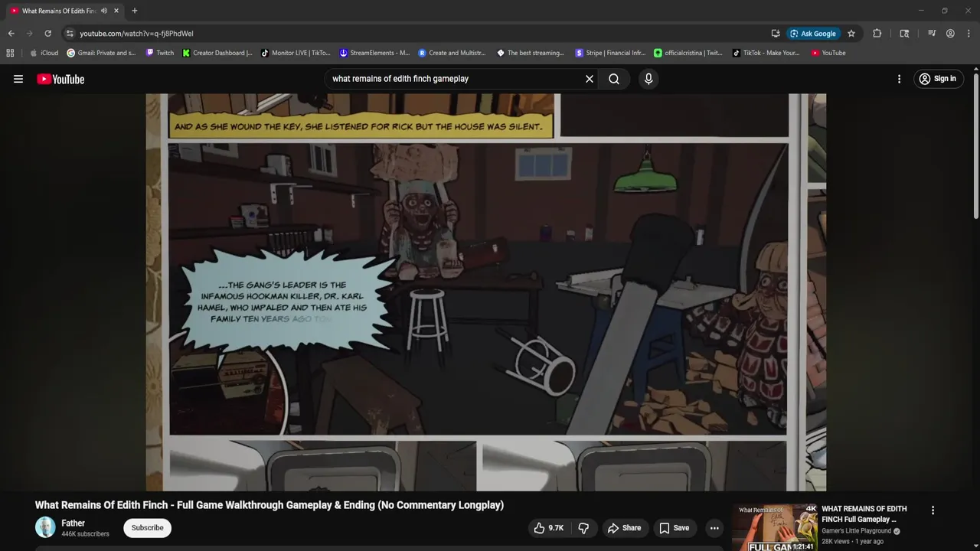Screen dimensions: 980x551
Task: Click the page vertical scrollbar
Action: click(x=975, y=145)
